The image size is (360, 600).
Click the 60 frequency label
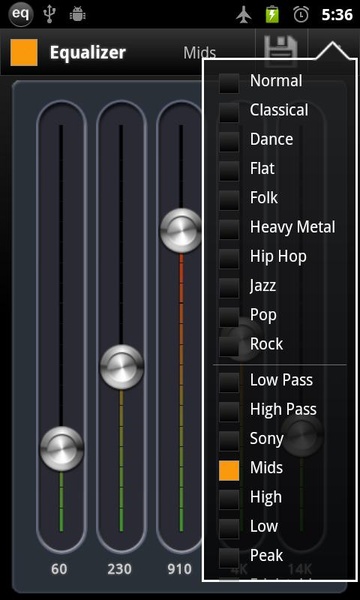pos(59,569)
